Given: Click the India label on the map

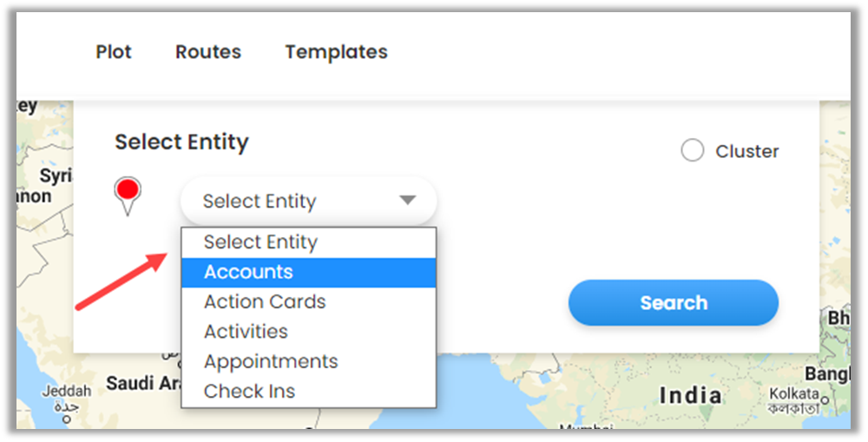Looking at the screenshot, I should tap(690, 396).
